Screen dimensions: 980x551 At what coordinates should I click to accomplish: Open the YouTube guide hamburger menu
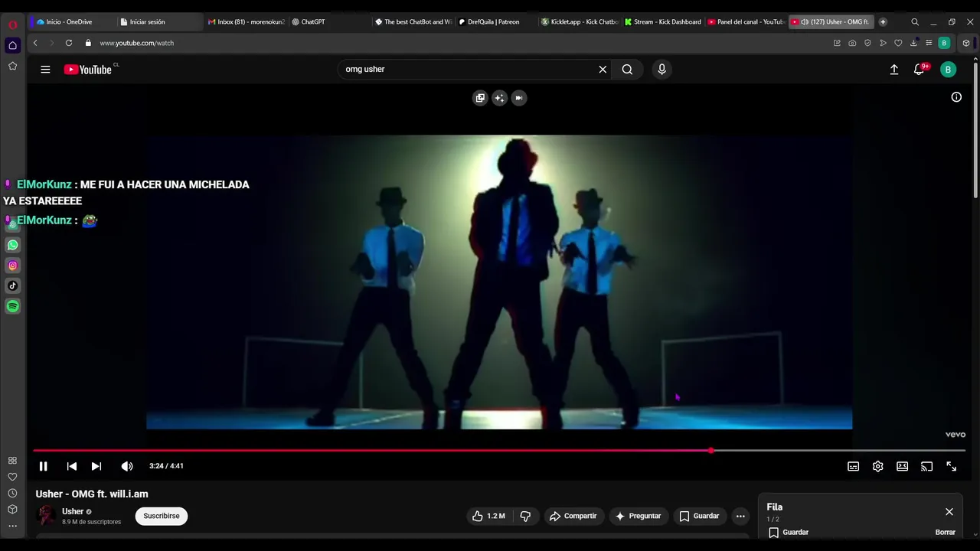click(45, 70)
